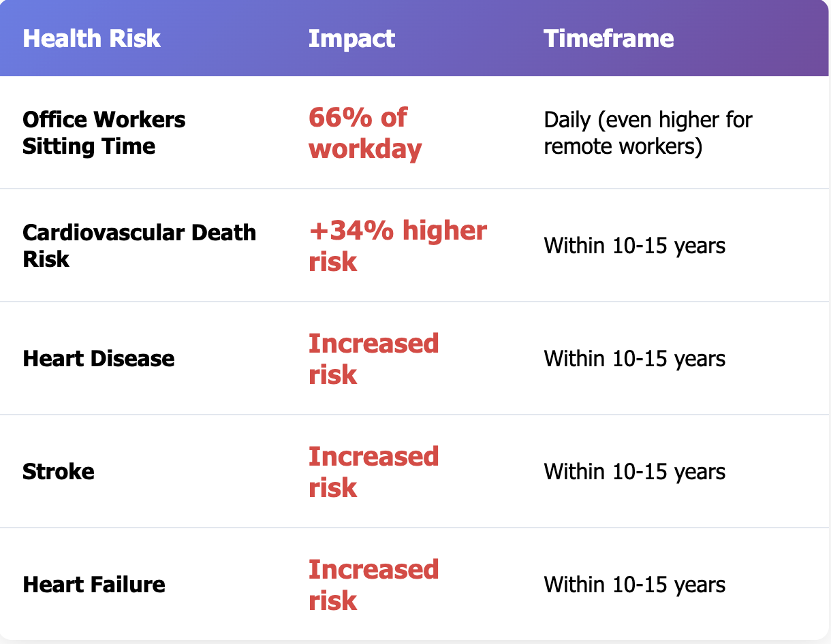The image size is (831, 644).
Task: Click the Cardiovascular Death Risk label
Action: pos(139,246)
